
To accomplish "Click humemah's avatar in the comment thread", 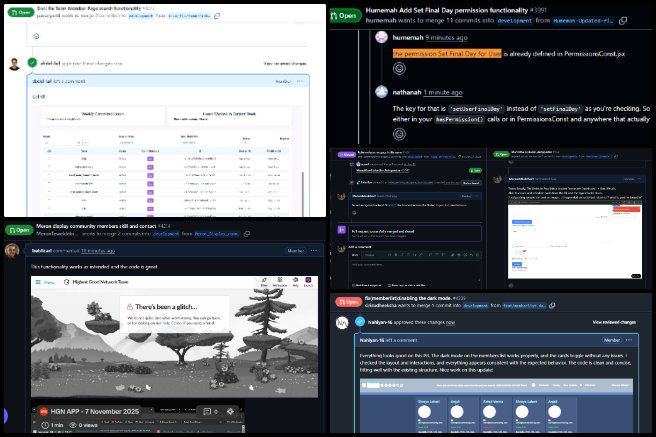I will coord(382,37).
